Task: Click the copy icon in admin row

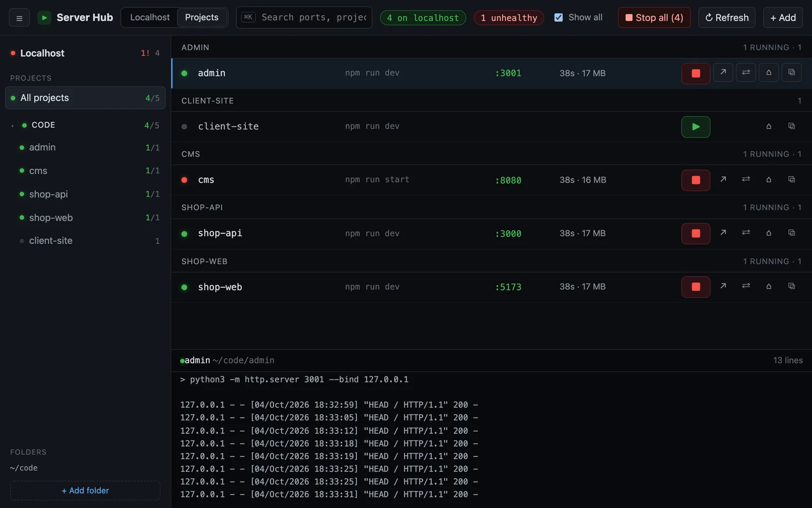Action: point(791,73)
